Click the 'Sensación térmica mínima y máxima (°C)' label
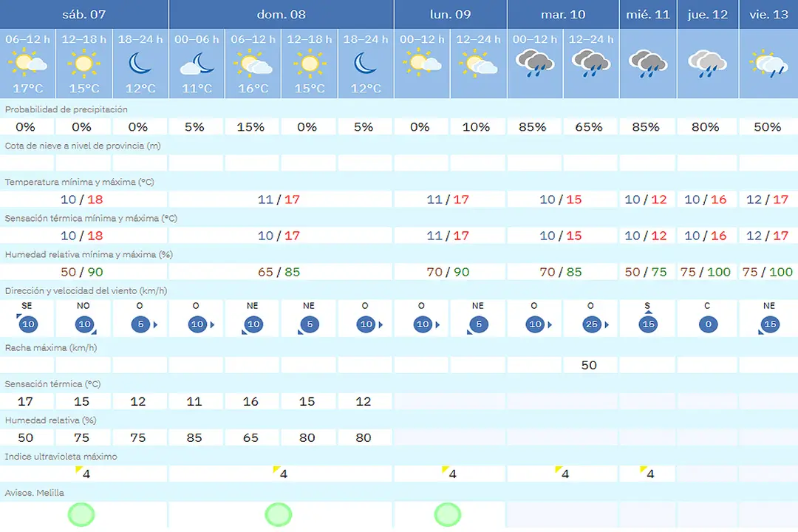Image resolution: width=798 pixels, height=532 pixels. point(91,218)
